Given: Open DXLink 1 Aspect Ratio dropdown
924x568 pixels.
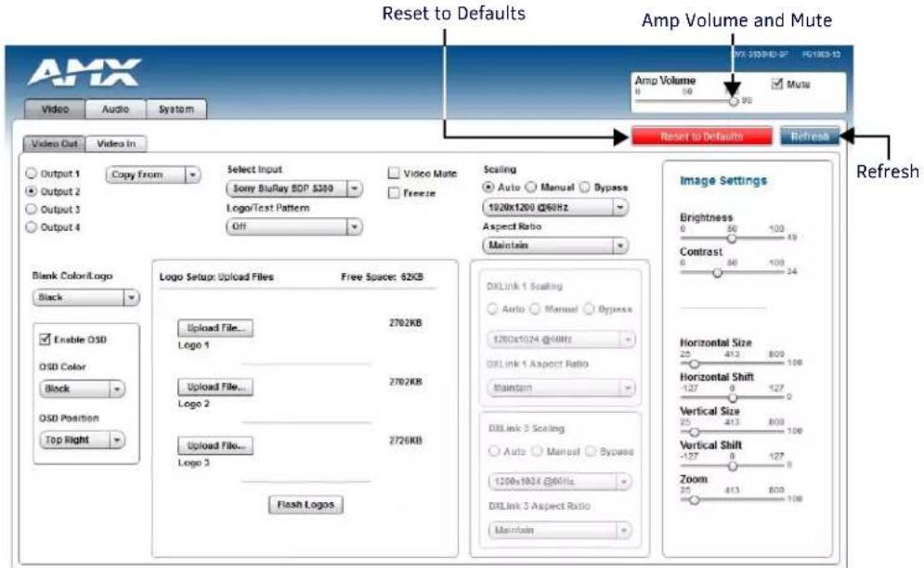Looking at the screenshot, I should [561, 388].
